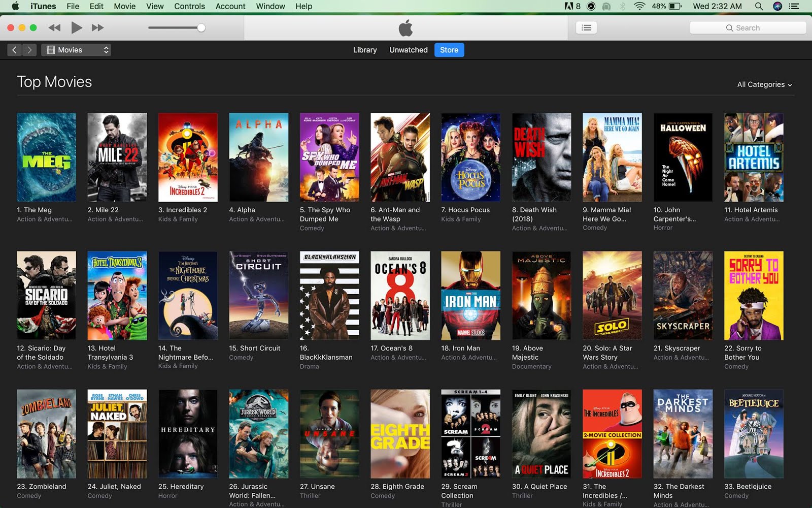
Task: Open the iTunes application menu
Action: [43, 6]
